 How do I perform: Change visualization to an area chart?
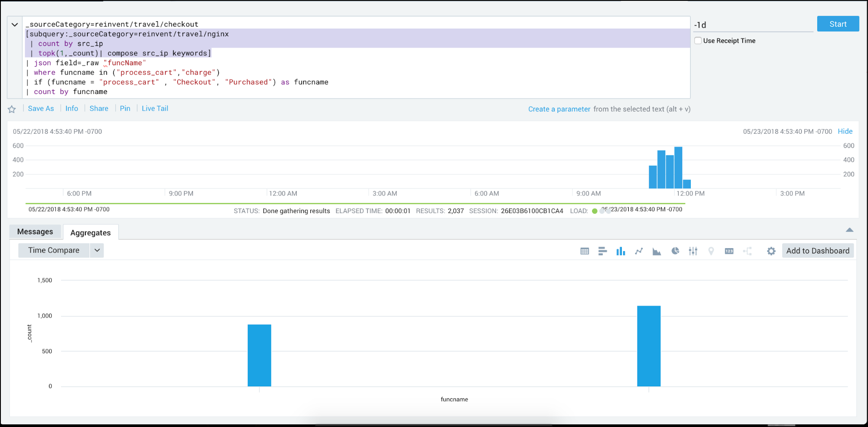click(x=657, y=251)
